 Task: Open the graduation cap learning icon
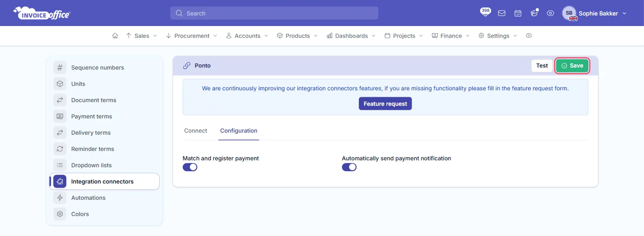[534, 13]
